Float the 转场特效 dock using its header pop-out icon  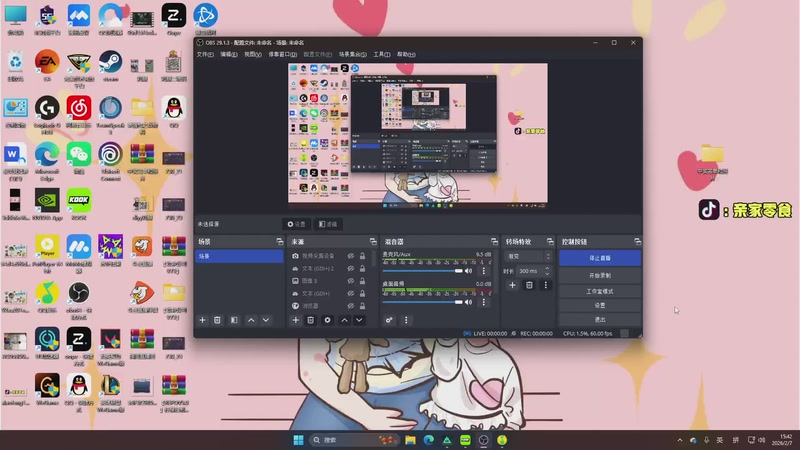tap(550, 241)
